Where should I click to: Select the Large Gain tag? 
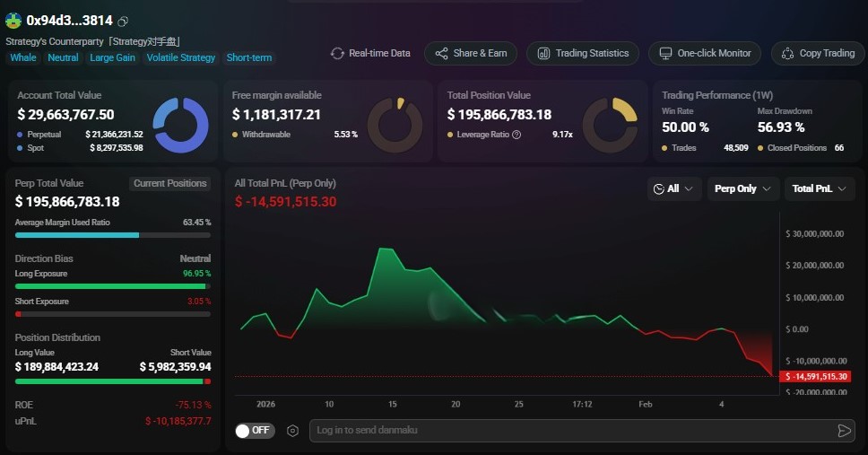[x=112, y=57]
